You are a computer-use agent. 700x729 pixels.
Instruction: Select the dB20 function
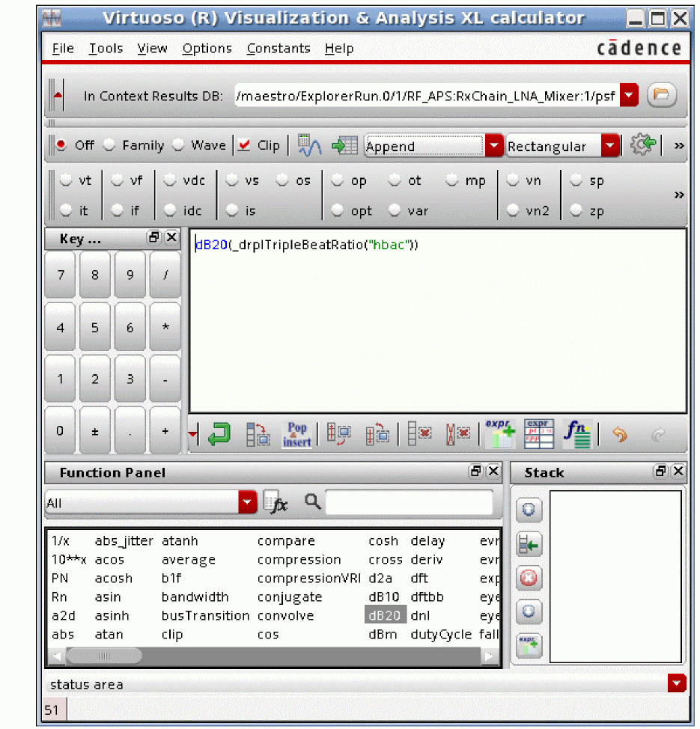coord(385,615)
